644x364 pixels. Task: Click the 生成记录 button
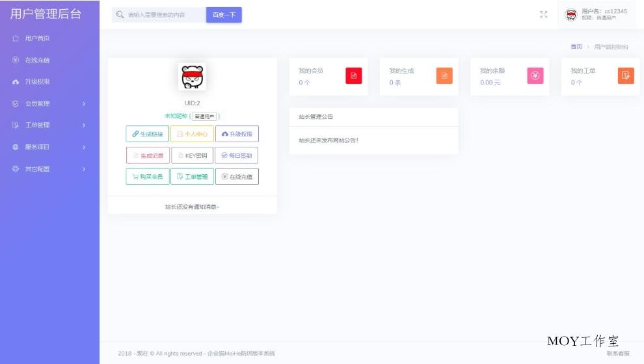[148, 155]
